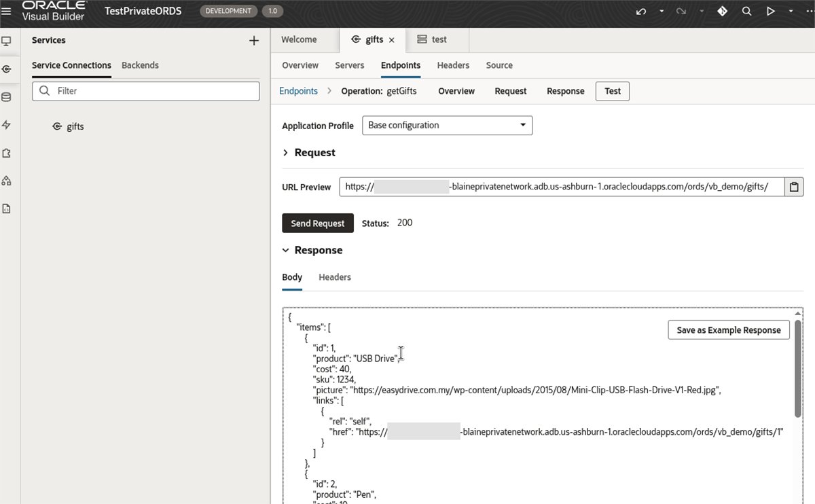
Task: Open the hamburger navigation menu
Action: 7,11
